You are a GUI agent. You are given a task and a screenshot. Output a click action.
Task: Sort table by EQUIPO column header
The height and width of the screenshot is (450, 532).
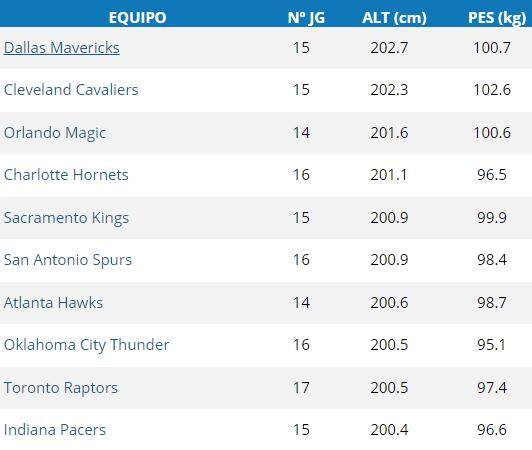[137, 17]
